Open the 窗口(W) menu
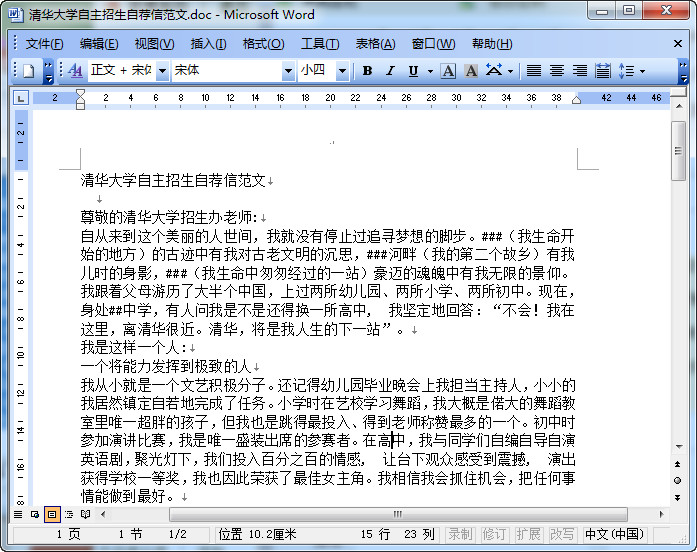This screenshot has height=552, width=697. tap(433, 44)
